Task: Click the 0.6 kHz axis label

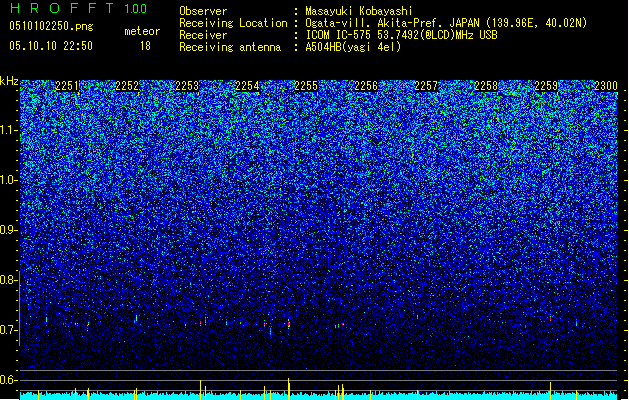Action: click(9, 380)
